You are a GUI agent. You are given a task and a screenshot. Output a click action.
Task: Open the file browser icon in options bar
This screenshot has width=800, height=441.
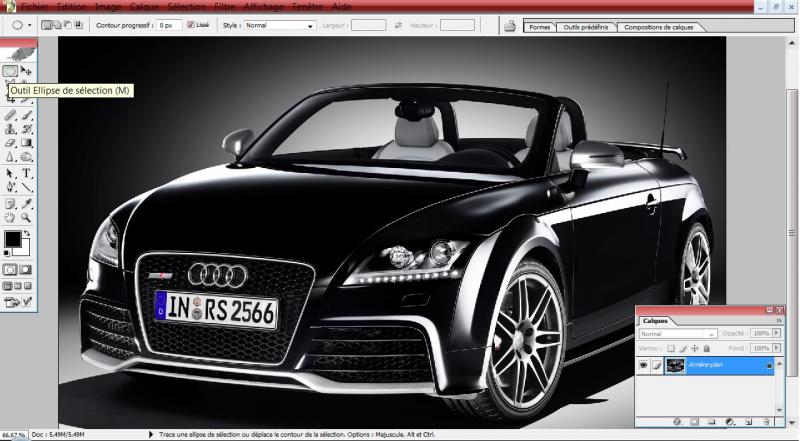[509, 26]
